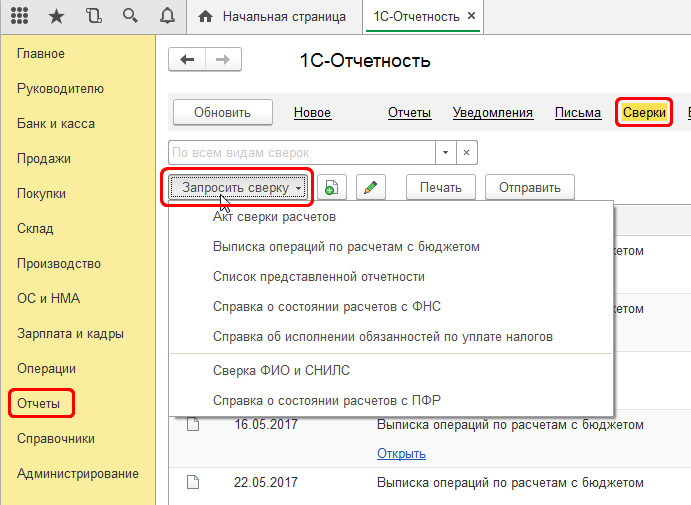Expand the reconciliation type filter dropdown
Screen dimensions: 691x505
click(x=446, y=153)
